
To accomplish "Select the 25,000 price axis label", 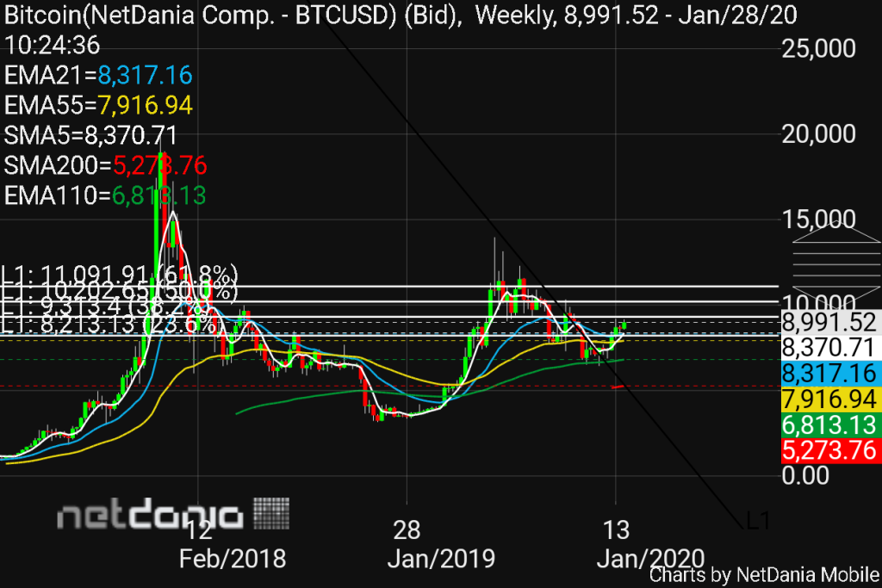I will point(819,49).
